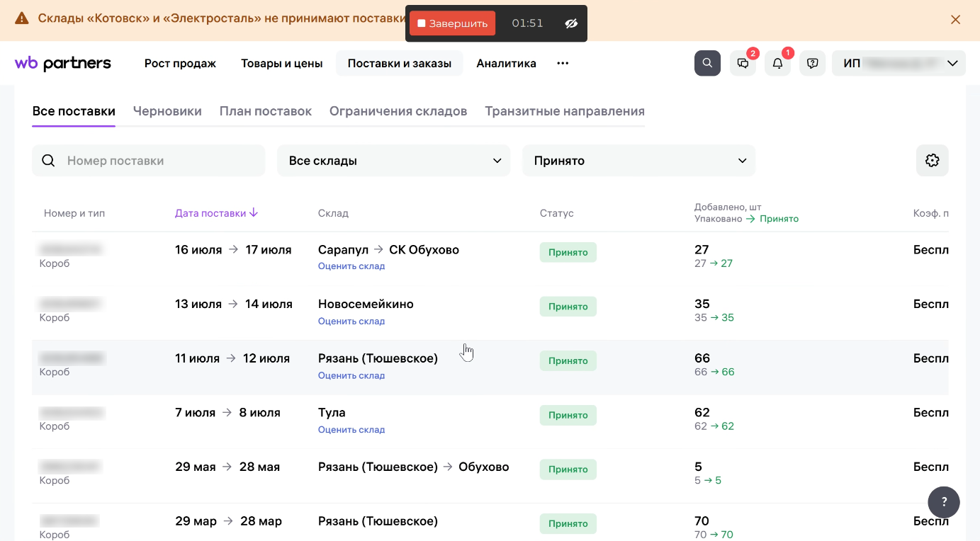This screenshot has height=541, width=980.
Task: Click quantity 27 in Сарапул row
Action: click(702, 250)
